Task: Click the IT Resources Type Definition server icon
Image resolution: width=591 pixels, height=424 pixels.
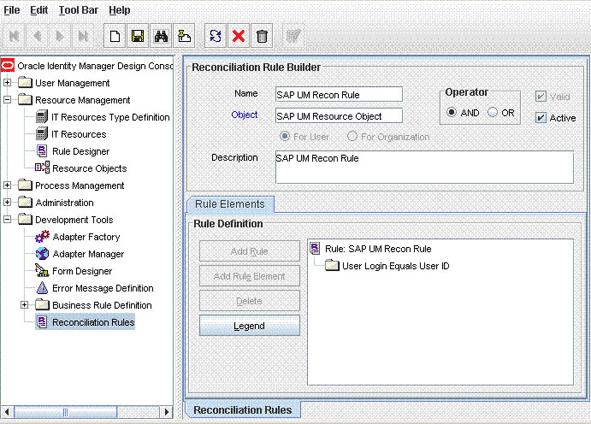Action: [42, 117]
